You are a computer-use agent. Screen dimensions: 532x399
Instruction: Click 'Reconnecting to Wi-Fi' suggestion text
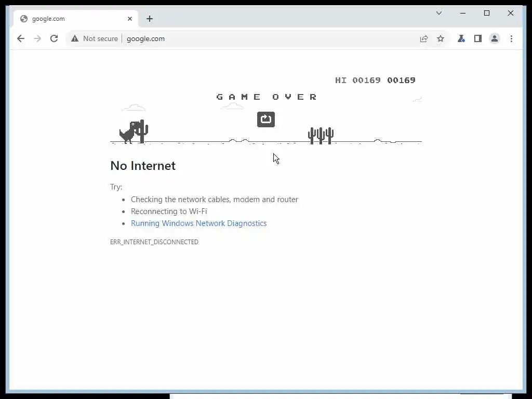[x=169, y=211]
